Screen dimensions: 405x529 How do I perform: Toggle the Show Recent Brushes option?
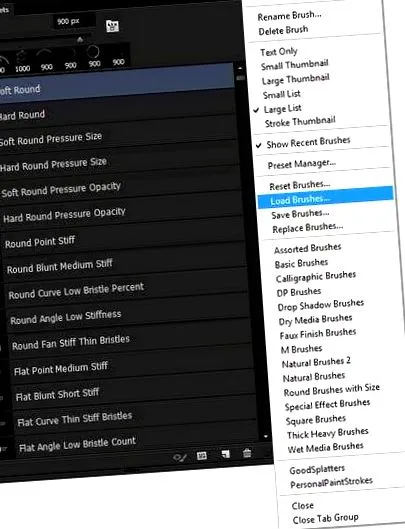click(x=308, y=142)
